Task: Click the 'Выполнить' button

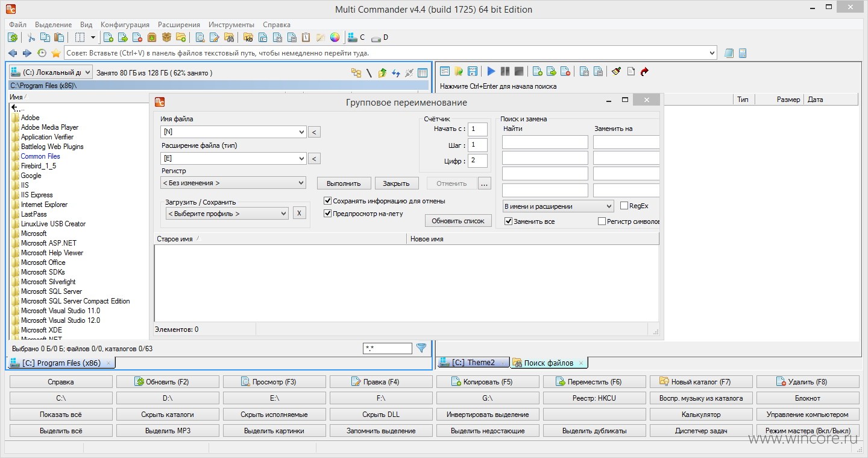Action: pos(344,183)
